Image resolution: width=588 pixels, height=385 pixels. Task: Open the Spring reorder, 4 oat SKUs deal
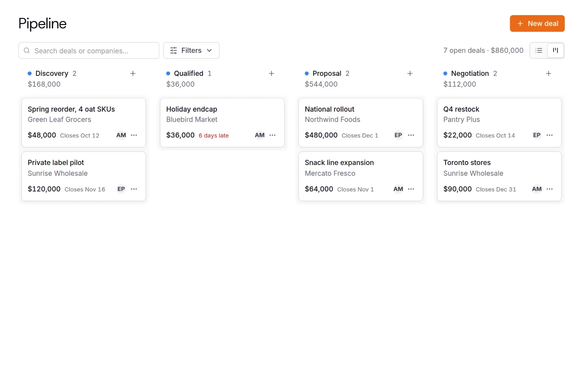(84, 123)
